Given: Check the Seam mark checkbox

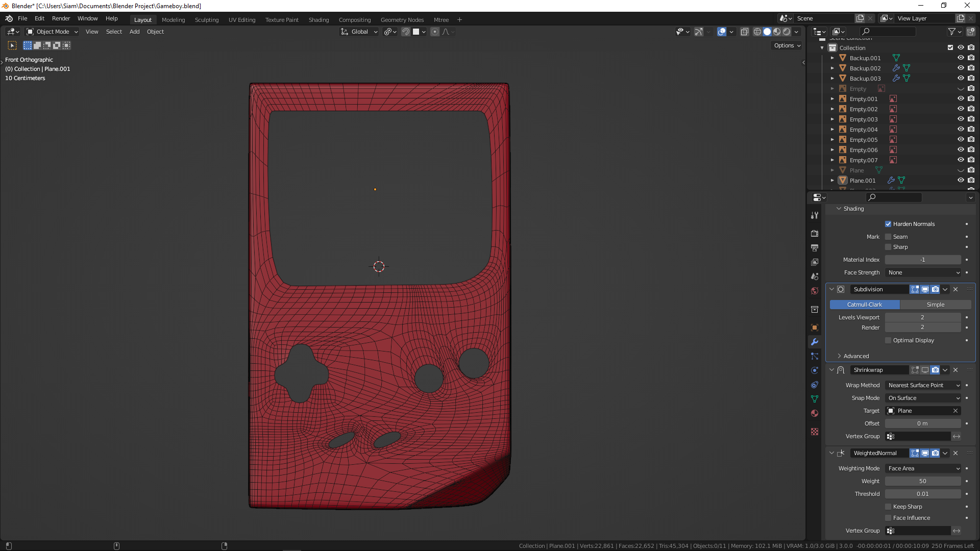Looking at the screenshot, I should pyautogui.click(x=888, y=237).
